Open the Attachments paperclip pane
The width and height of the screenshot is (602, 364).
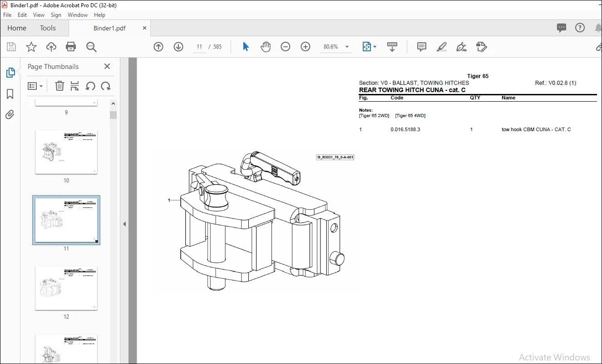point(10,114)
